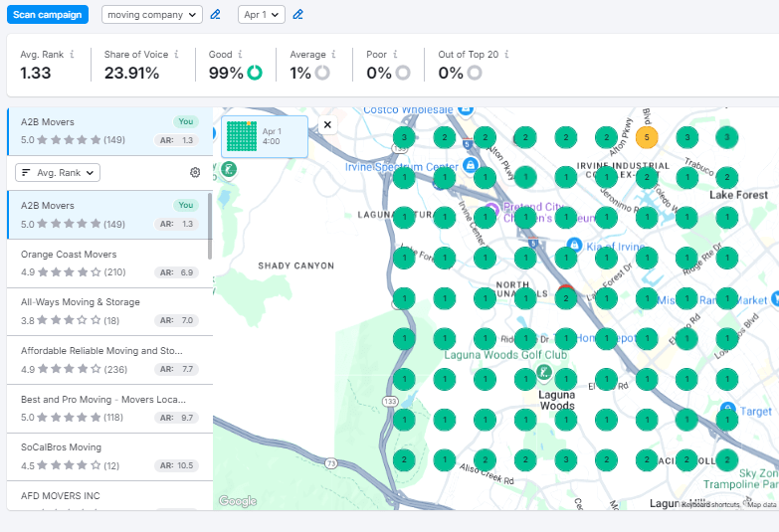This screenshot has height=532, width=779.
Task: Click the SHADY CANYON map label
Action: pos(296,266)
